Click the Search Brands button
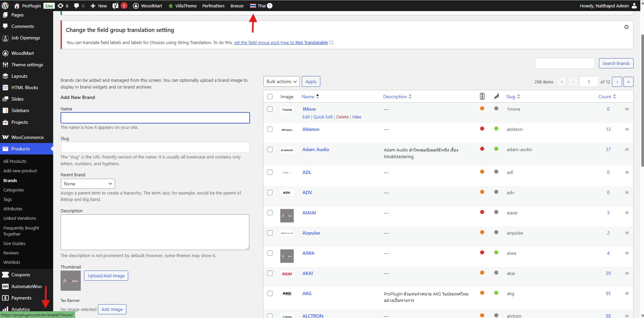This screenshot has width=644, height=318. coord(616,63)
